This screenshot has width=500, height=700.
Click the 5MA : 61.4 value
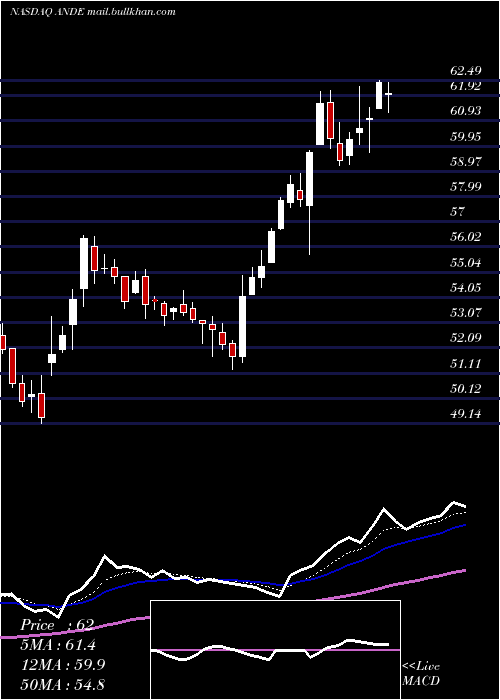coord(58,645)
